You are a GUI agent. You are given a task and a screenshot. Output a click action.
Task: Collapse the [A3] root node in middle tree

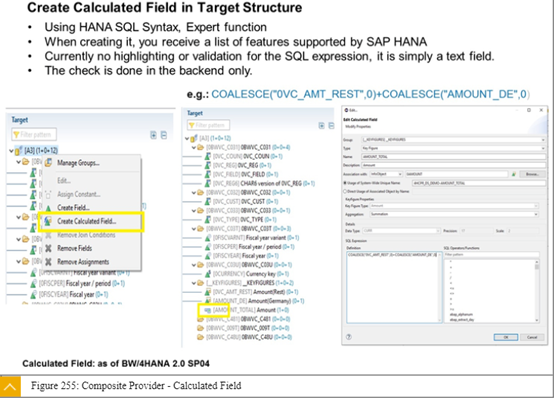point(187,138)
